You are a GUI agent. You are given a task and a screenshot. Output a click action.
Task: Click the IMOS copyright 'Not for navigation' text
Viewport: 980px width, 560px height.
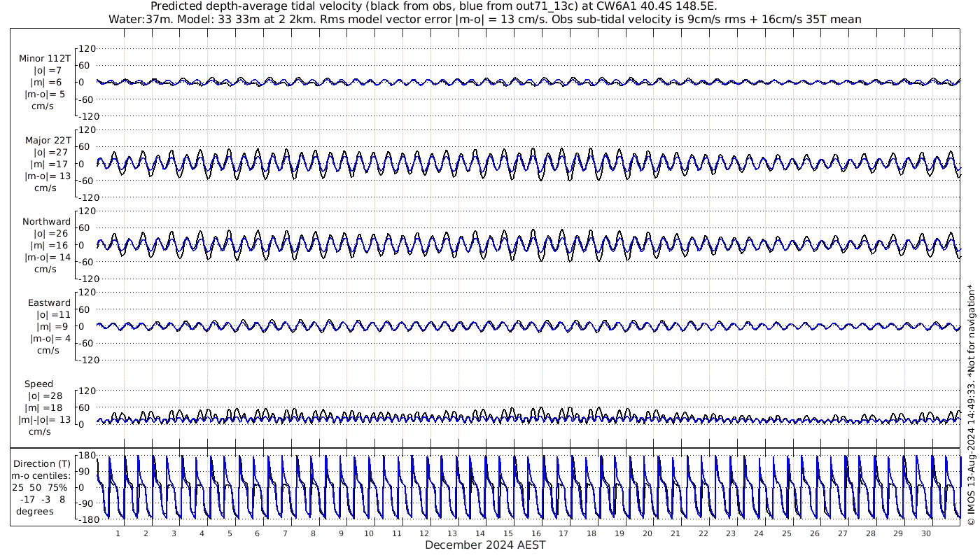[x=970, y=403]
